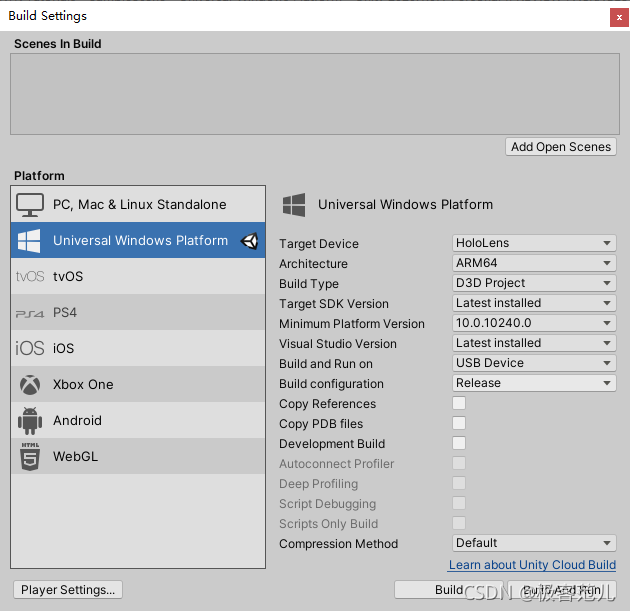Open the Minimum Platform Version dropdown
Viewport: 630px width, 611px height.
534,323
